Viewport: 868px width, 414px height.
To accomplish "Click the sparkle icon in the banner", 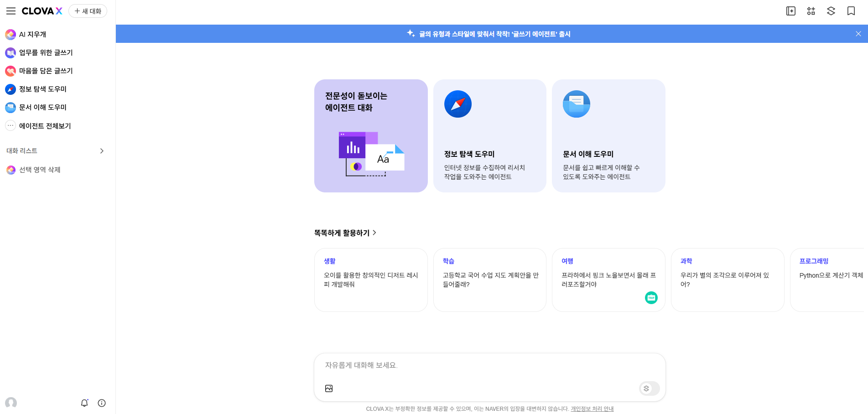I will tap(411, 33).
